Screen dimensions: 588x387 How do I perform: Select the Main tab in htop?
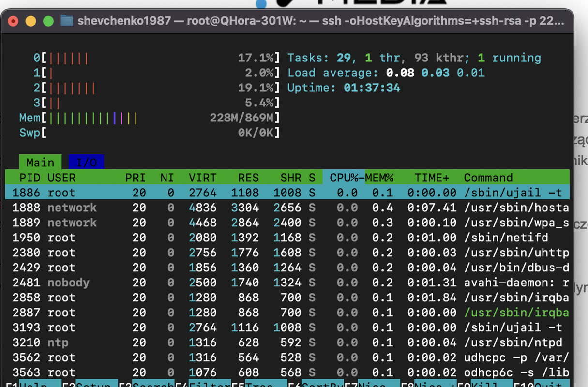40,162
